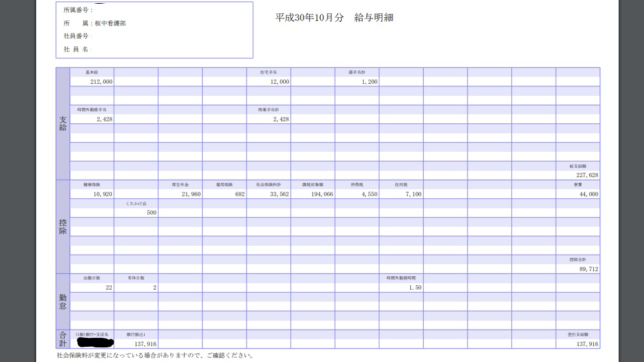Click the 支給 section header on left

point(63,124)
